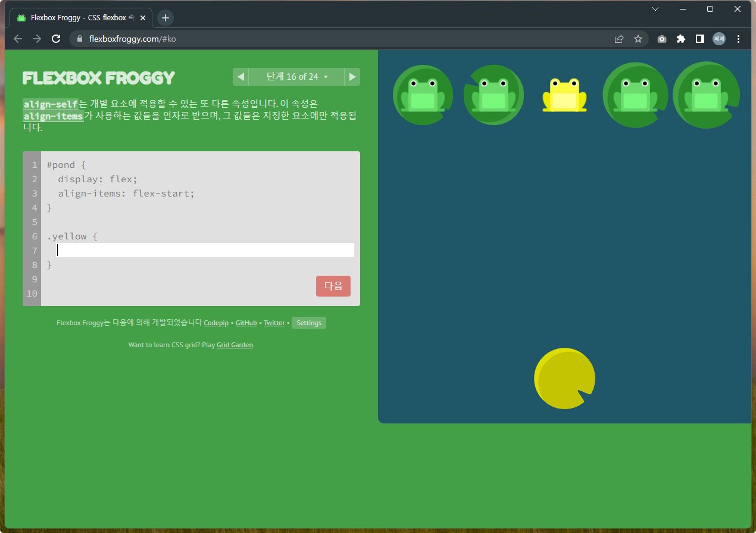The height and width of the screenshot is (533, 756).
Task: Open the level 16 of 24 dropdown
Action: coord(296,77)
